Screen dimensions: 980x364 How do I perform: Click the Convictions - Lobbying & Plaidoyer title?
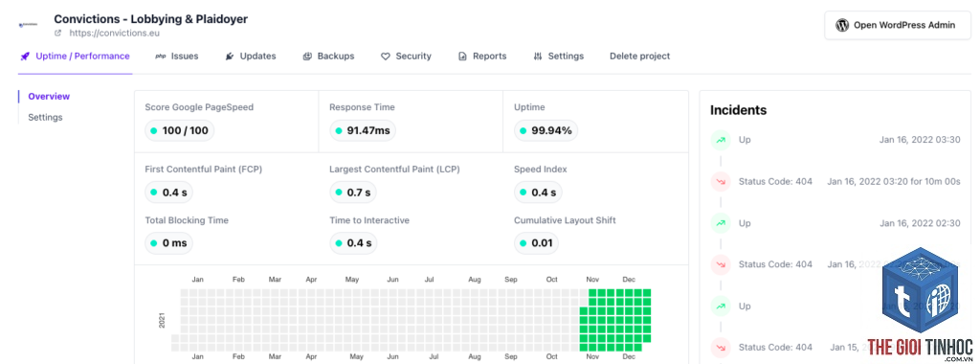[x=150, y=19]
